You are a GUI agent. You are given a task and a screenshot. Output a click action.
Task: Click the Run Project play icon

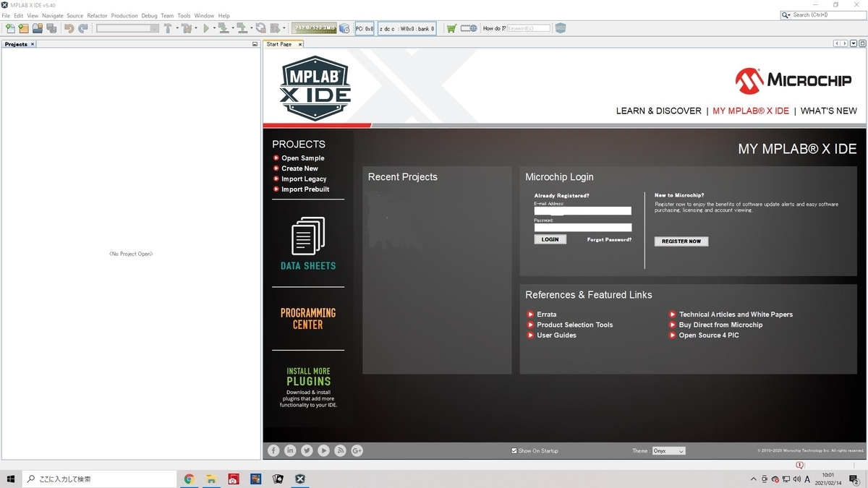coord(205,28)
